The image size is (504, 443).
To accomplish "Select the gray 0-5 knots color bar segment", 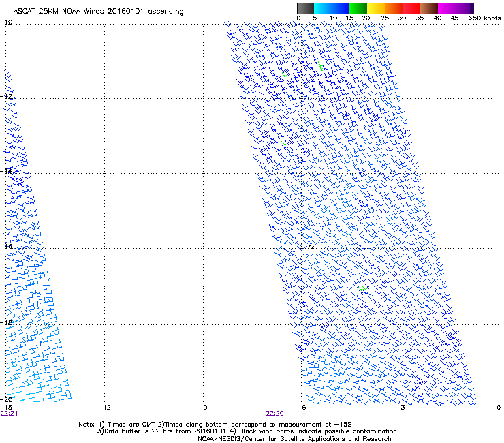I will [305, 8].
